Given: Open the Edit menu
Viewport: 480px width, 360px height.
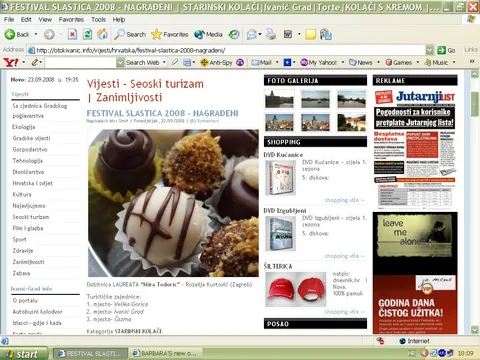Looking at the screenshot, I should (x=26, y=19).
